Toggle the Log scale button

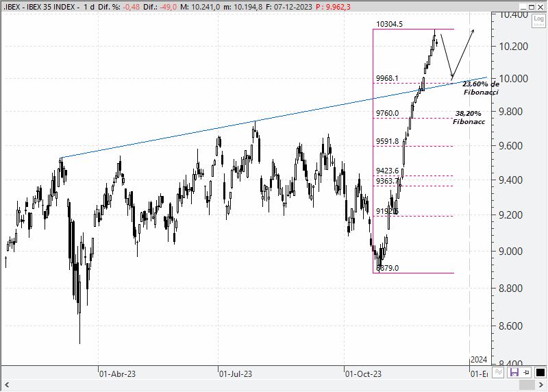(x=538, y=21)
